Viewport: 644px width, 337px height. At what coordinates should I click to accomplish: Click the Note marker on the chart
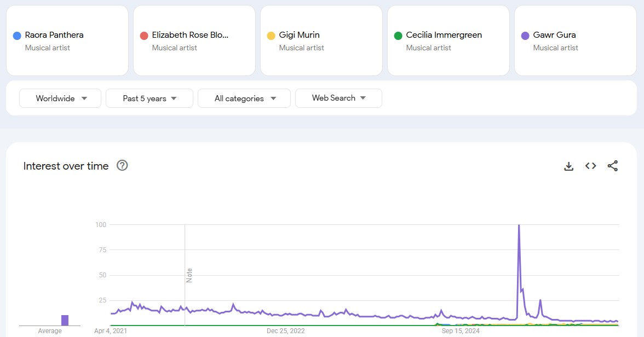coord(189,275)
